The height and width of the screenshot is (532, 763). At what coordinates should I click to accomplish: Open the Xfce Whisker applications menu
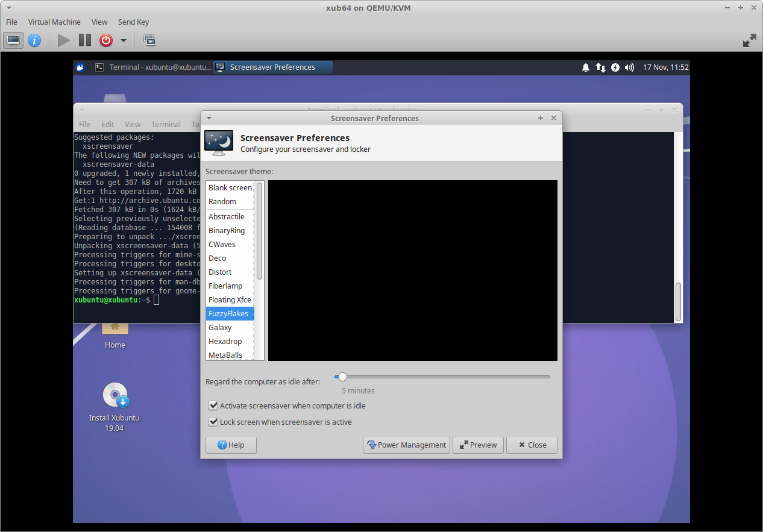pos(81,67)
